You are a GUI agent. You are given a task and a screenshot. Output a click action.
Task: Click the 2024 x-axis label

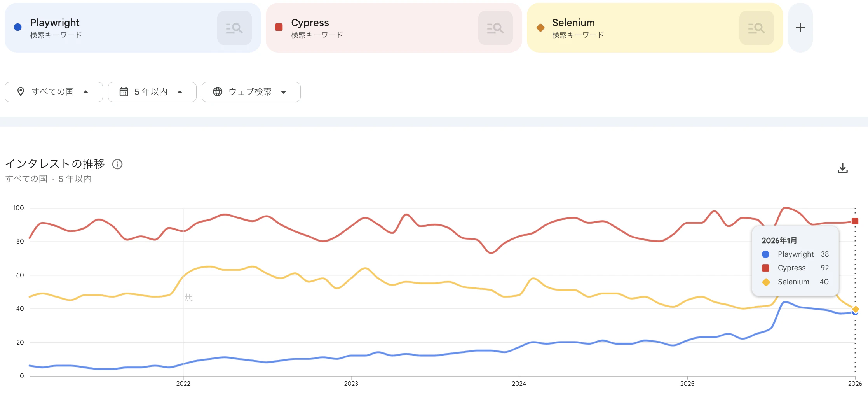point(519,384)
